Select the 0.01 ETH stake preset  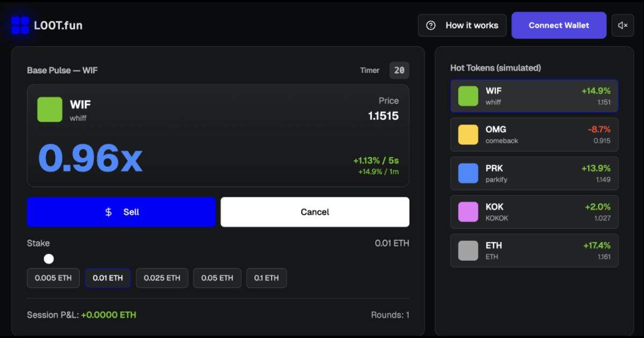[108, 278]
